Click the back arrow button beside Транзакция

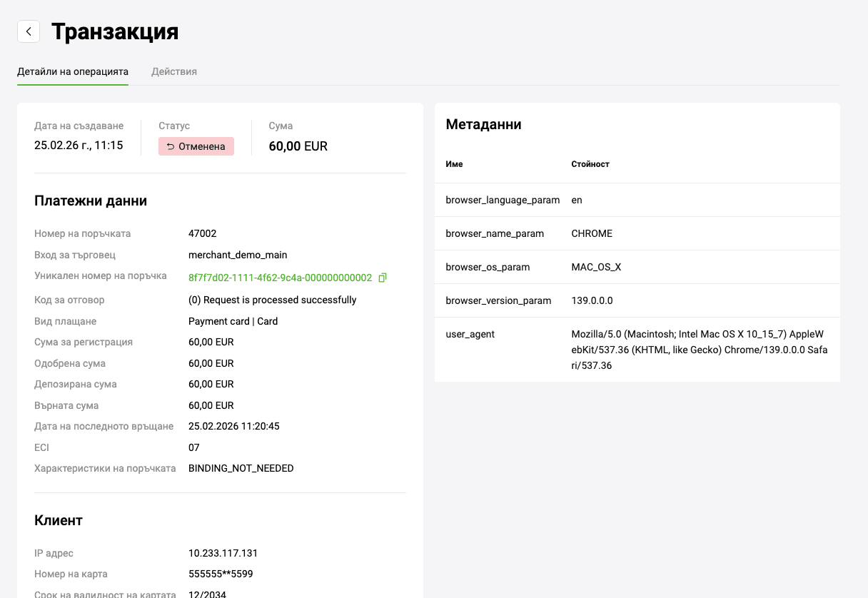point(29,31)
